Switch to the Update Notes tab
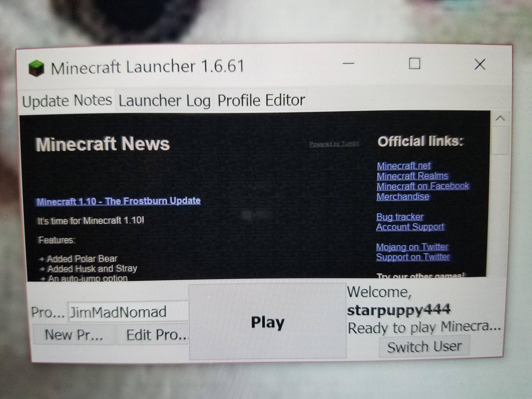This screenshot has width=532, height=399. [67, 101]
